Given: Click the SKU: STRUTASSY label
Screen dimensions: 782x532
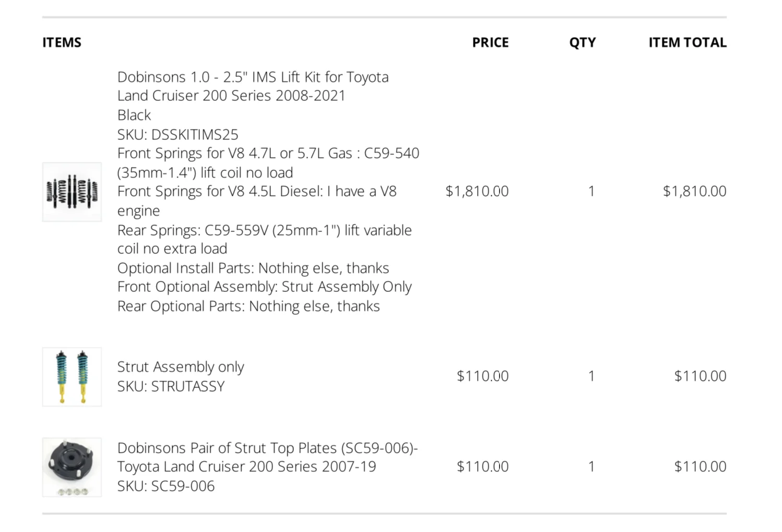Looking at the screenshot, I should pos(171,386).
